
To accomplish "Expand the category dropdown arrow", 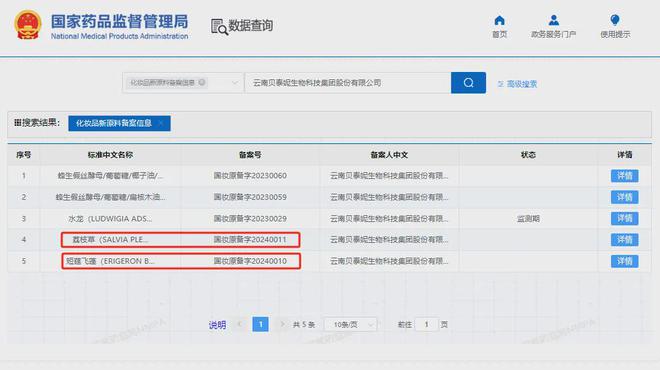I will pyautogui.click(x=235, y=83).
